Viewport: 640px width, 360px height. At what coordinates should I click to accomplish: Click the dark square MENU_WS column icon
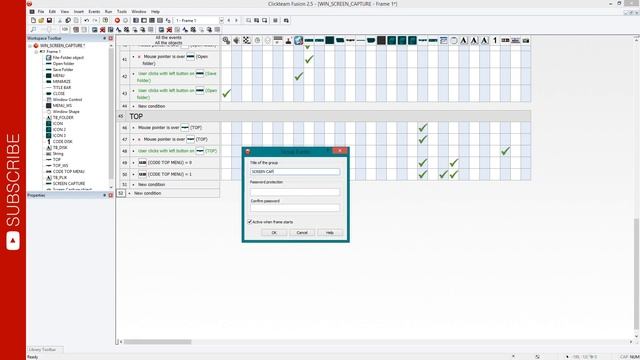[x=381, y=40]
